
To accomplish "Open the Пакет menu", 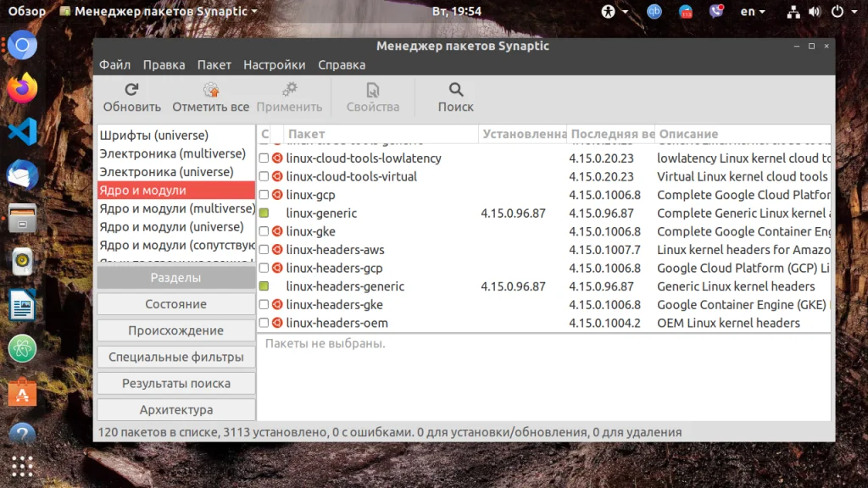I will [x=214, y=64].
